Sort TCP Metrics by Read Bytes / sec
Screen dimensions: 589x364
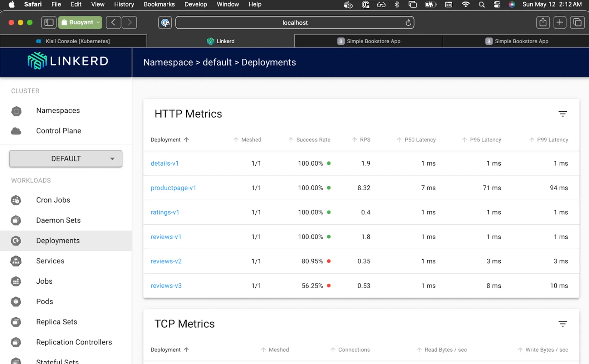(442, 350)
